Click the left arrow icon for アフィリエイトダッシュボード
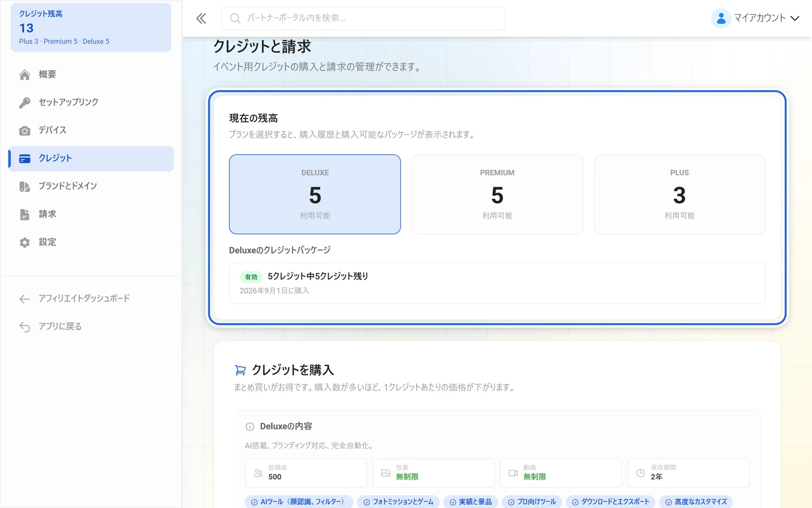 tap(24, 299)
